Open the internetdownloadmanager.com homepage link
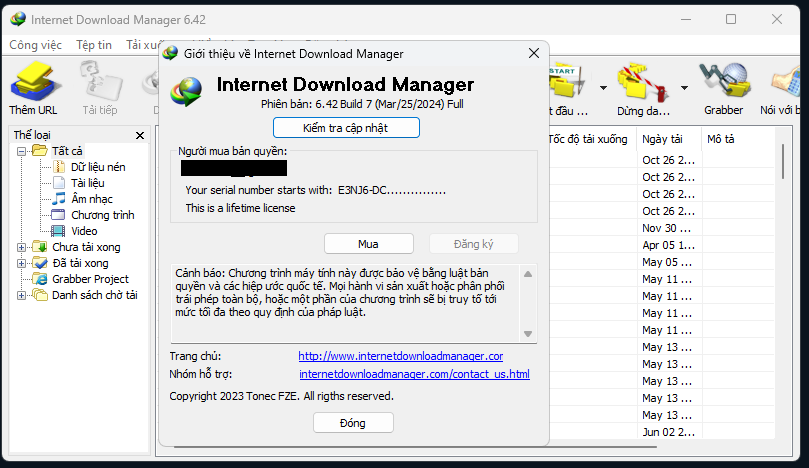 tap(401, 356)
